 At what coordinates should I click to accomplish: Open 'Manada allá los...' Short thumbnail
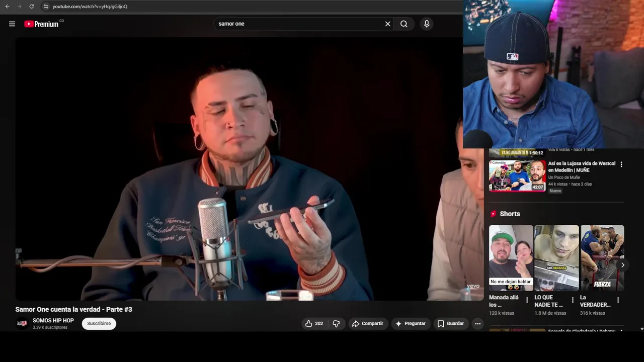pos(511,258)
